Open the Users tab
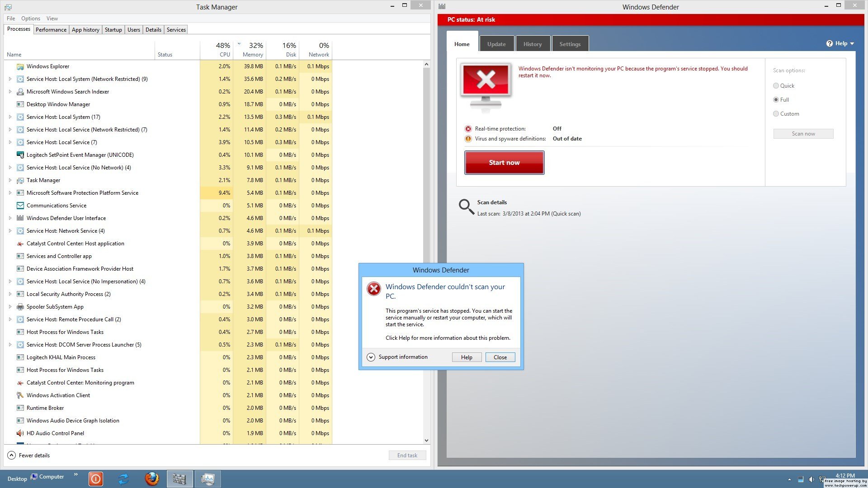This screenshot has height=488, width=868. (134, 30)
